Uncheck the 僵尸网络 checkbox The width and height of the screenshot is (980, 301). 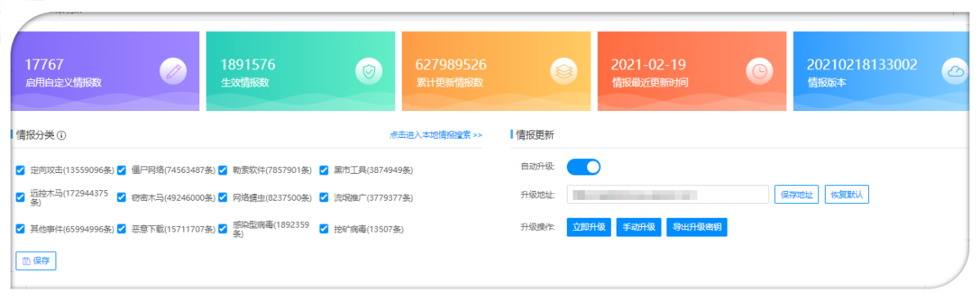pos(122,170)
